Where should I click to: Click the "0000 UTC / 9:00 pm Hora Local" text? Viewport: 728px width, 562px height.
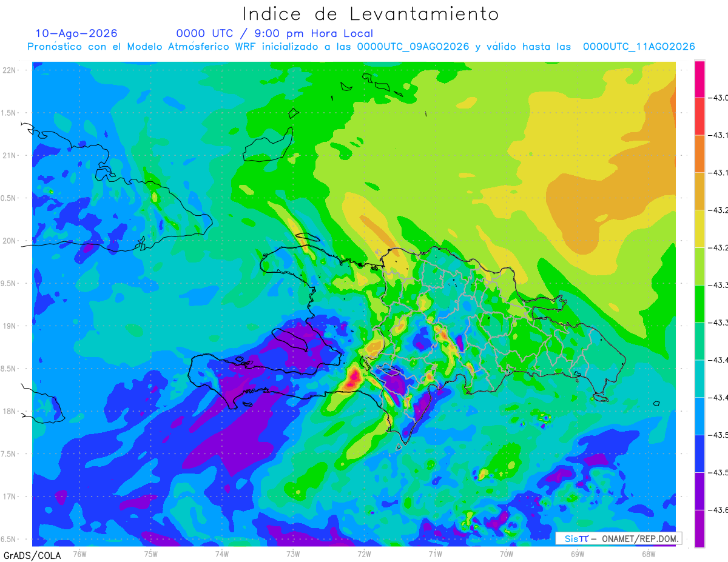point(275,33)
